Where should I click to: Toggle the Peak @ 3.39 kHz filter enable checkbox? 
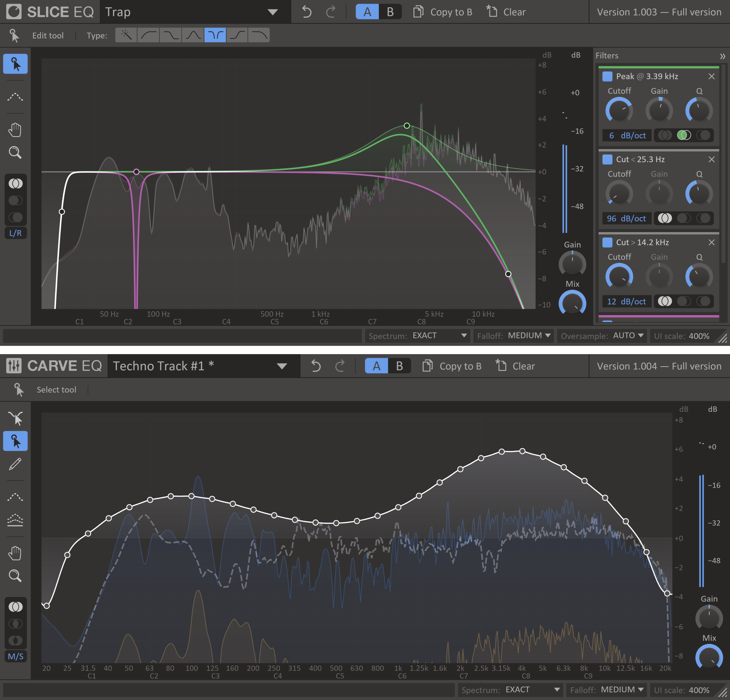[x=607, y=76]
